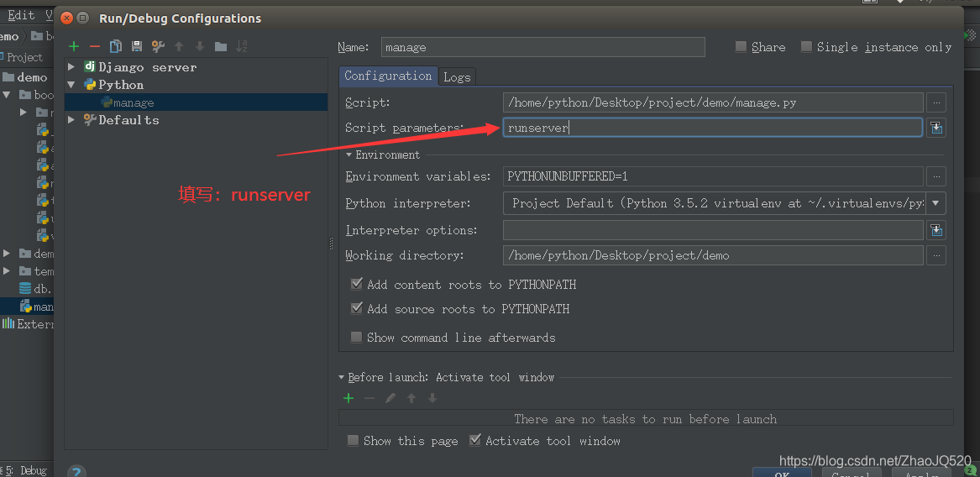
Task: Select the Django server tree item
Action: click(148, 67)
